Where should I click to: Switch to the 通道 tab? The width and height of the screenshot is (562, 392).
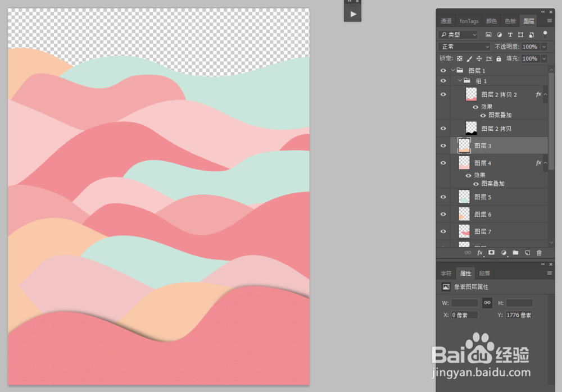[446, 21]
